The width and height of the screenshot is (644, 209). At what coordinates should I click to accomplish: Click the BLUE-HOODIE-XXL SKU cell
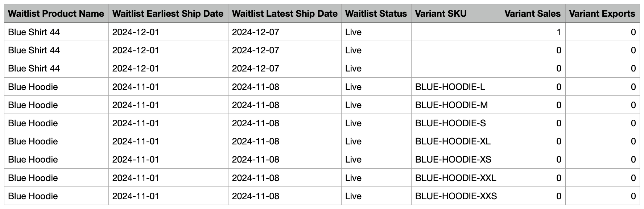[x=455, y=178]
